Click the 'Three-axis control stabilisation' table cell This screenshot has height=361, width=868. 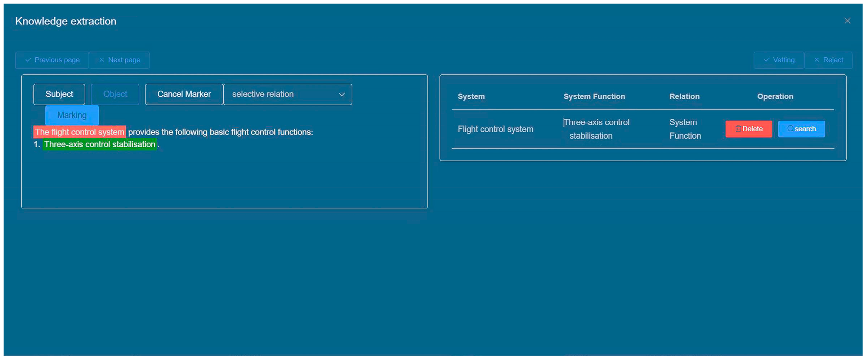coord(596,129)
